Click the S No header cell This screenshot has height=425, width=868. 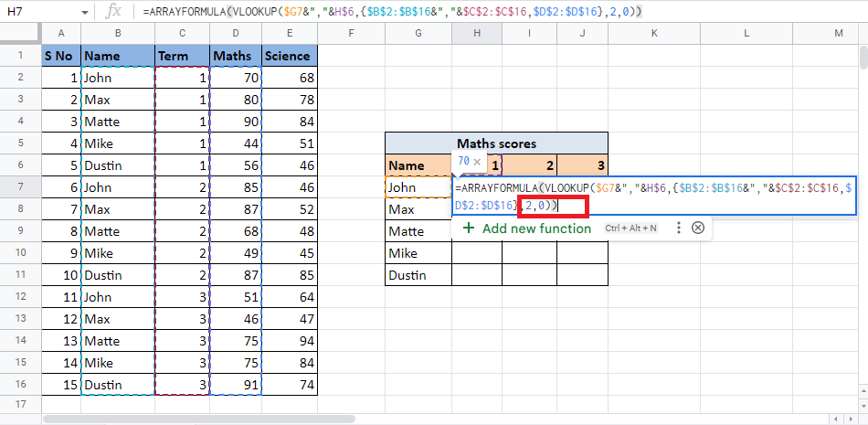point(60,56)
